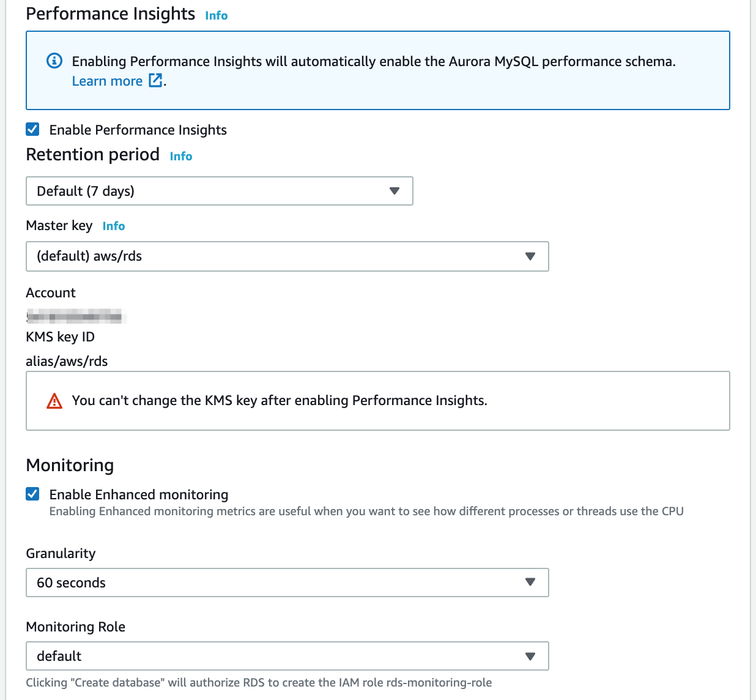Click the alias/aws/rds KMS key ID text
Image resolution: width=756 pixels, height=700 pixels.
(x=67, y=361)
